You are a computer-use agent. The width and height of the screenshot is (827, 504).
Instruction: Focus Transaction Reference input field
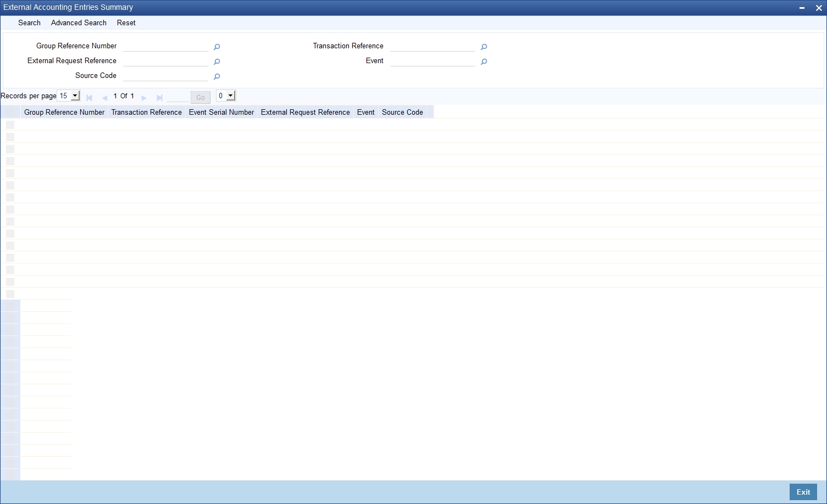click(432, 46)
